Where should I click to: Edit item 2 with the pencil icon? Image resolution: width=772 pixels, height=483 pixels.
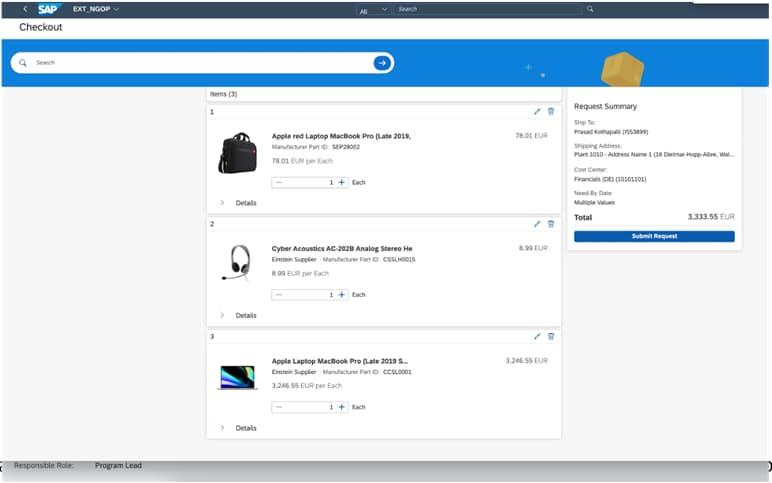point(537,224)
